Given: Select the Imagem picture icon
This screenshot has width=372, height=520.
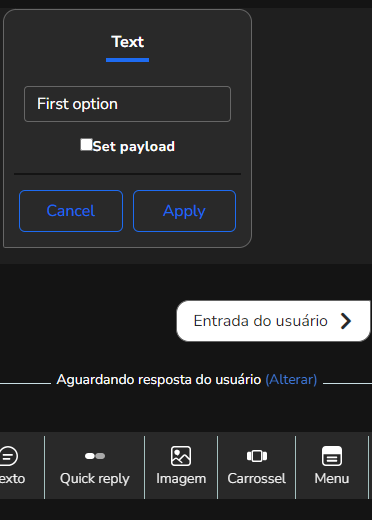Looking at the screenshot, I should click(181, 456).
